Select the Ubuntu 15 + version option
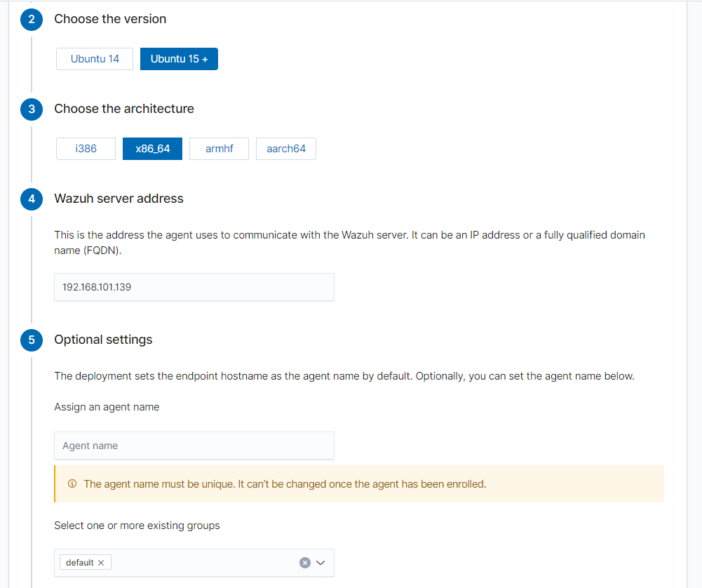Viewport: 702px width, 588px height. click(x=179, y=59)
